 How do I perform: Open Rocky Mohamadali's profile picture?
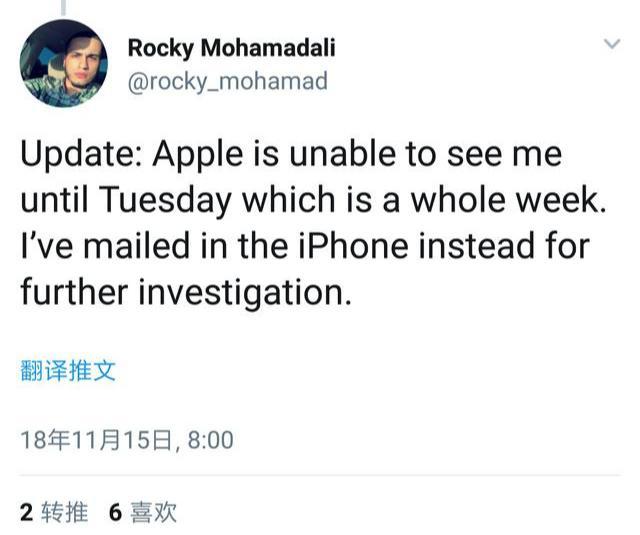tap(64, 63)
